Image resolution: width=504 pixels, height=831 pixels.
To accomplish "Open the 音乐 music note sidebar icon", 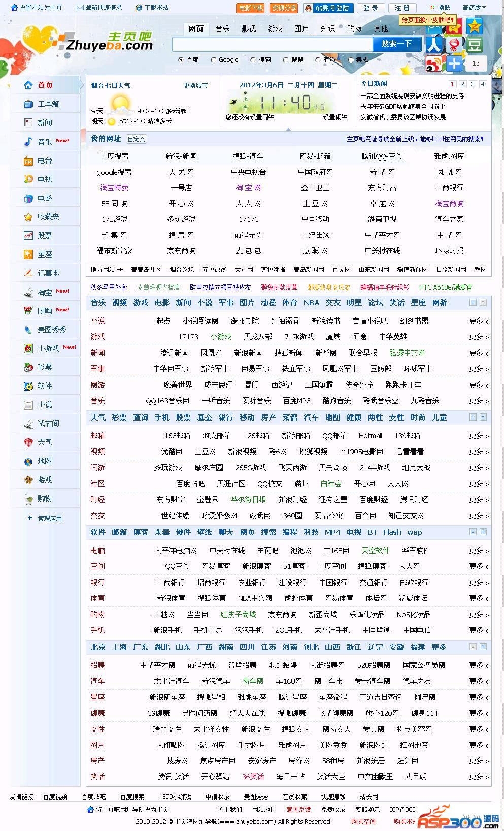I will (28, 142).
